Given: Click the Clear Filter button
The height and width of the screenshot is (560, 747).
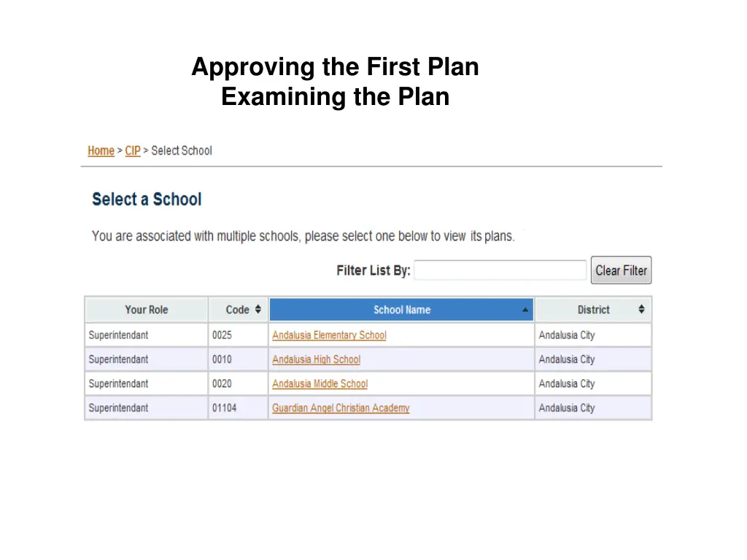Looking at the screenshot, I should click(621, 271).
